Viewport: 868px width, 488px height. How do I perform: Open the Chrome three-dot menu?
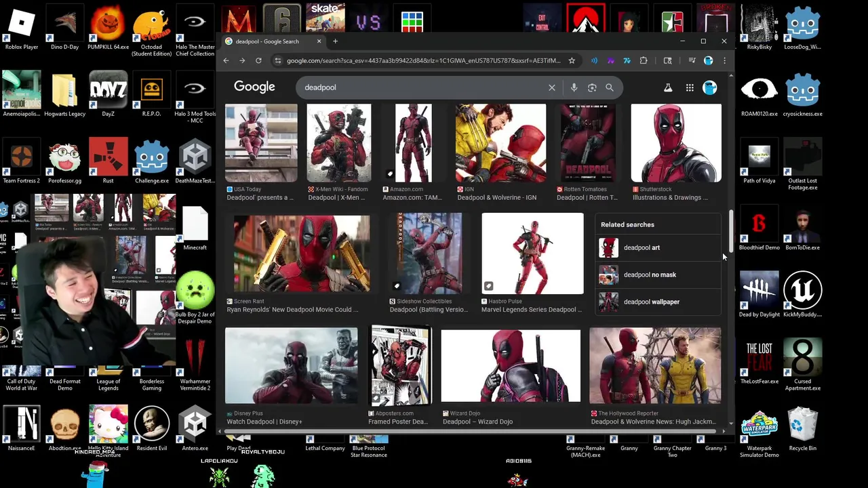tap(724, 60)
